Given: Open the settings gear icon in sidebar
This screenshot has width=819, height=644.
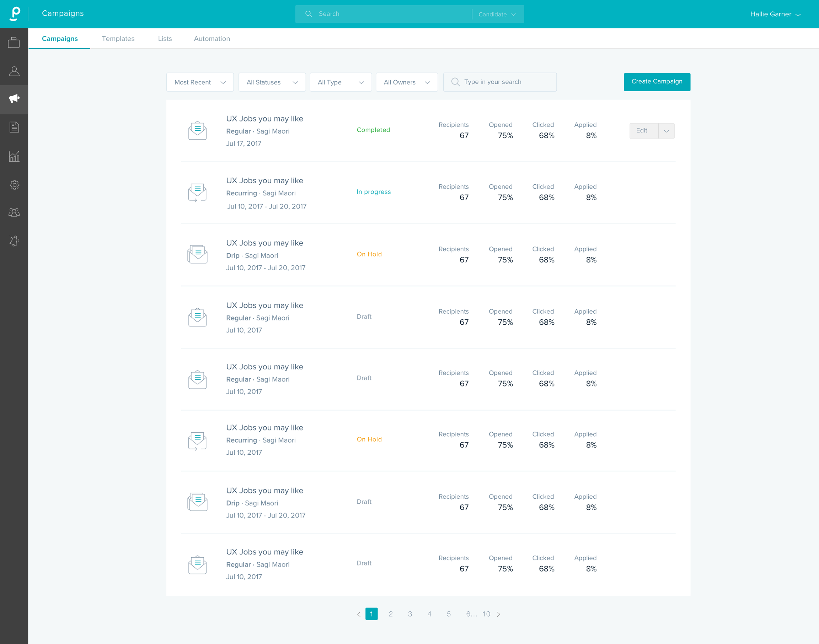Looking at the screenshot, I should 14,185.
